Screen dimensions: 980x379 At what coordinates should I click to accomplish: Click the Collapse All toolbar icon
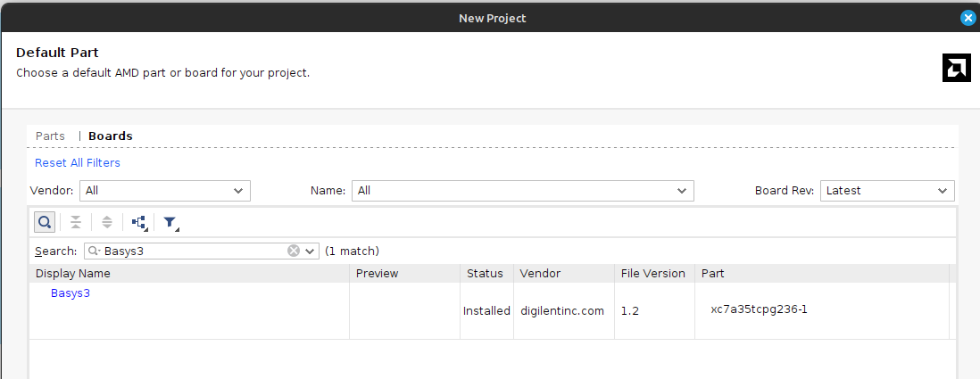point(76,222)
